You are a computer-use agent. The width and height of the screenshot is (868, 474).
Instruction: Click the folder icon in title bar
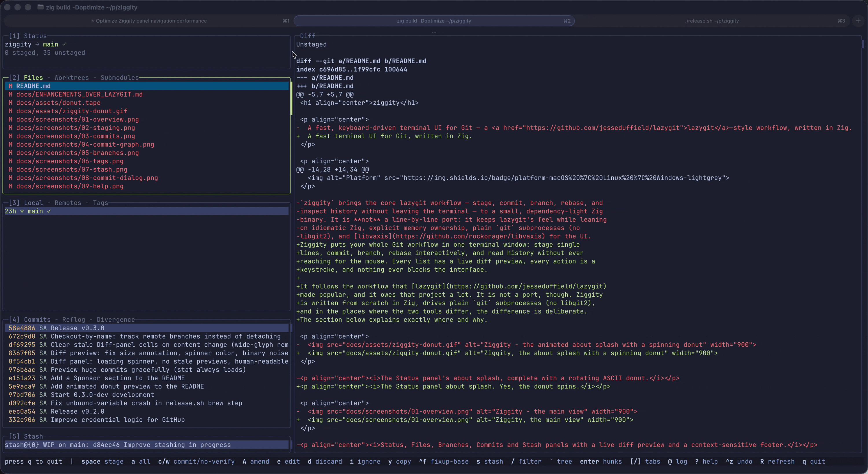41,7
